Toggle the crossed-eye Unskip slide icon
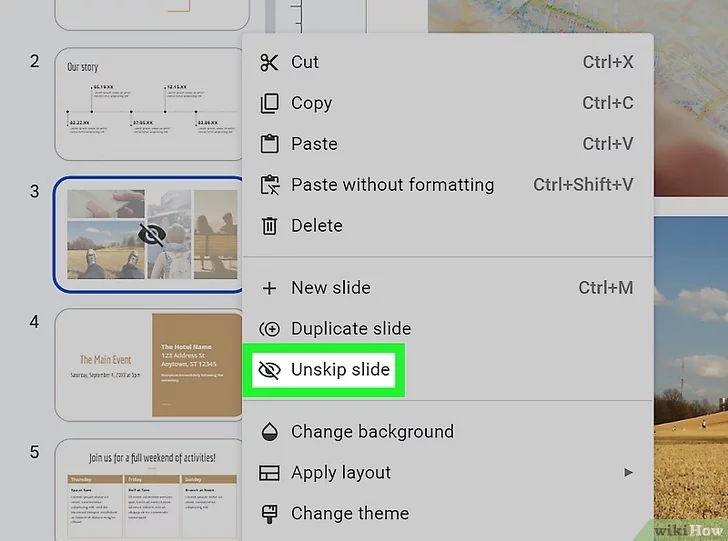 [x=269, y=370]
